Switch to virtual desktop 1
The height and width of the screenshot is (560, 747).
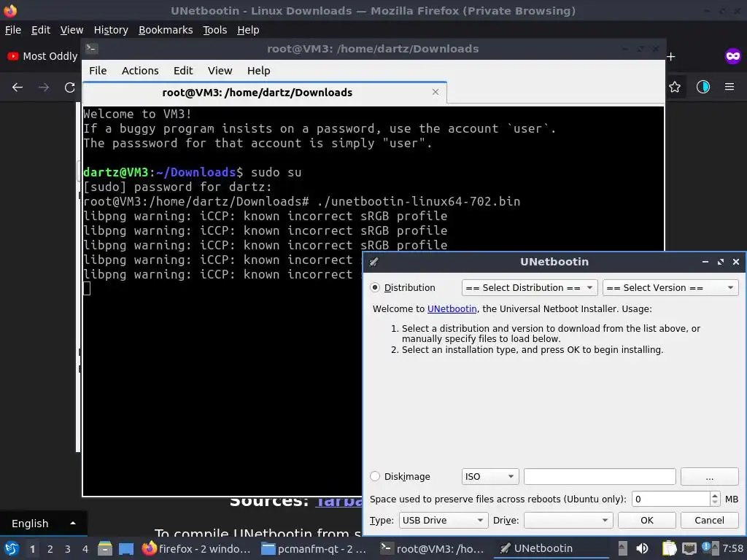32,548
